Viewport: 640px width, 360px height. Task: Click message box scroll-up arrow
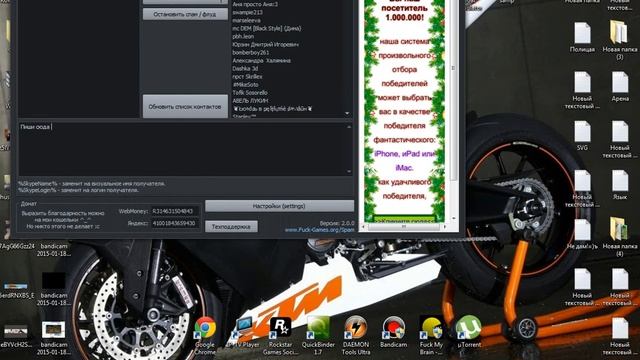click(349, 127)
